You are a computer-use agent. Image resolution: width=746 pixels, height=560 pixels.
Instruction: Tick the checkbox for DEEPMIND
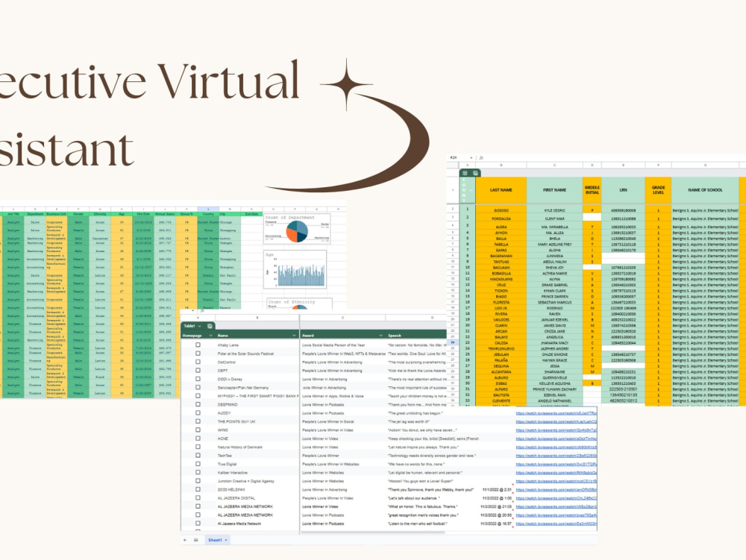[198, 405]
